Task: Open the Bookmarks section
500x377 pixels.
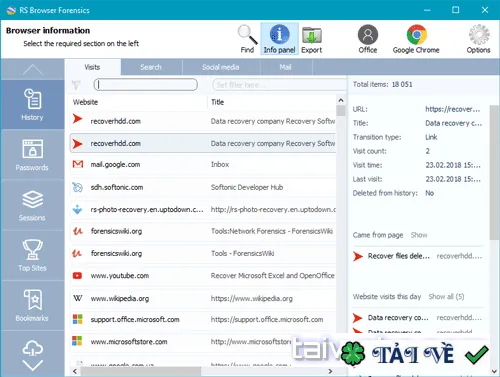Action: (x=32, y=306)
